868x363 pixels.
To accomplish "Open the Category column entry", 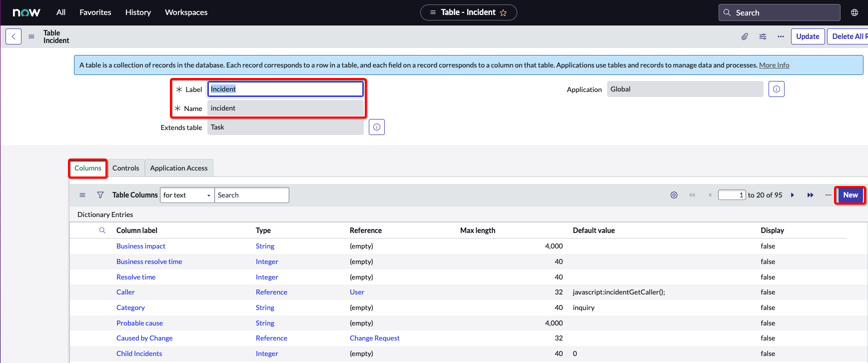I will 130,307.
